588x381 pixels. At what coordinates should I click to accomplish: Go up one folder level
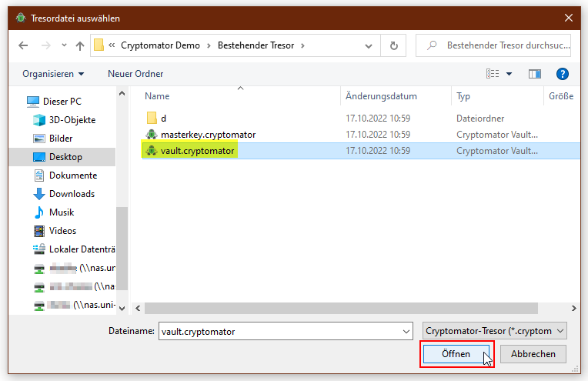[x=79, y=45]
